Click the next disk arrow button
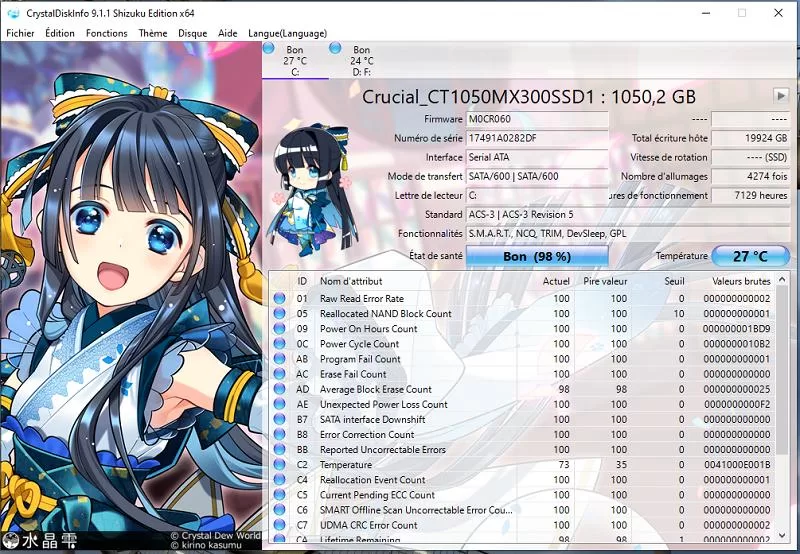 coord(781,95)
